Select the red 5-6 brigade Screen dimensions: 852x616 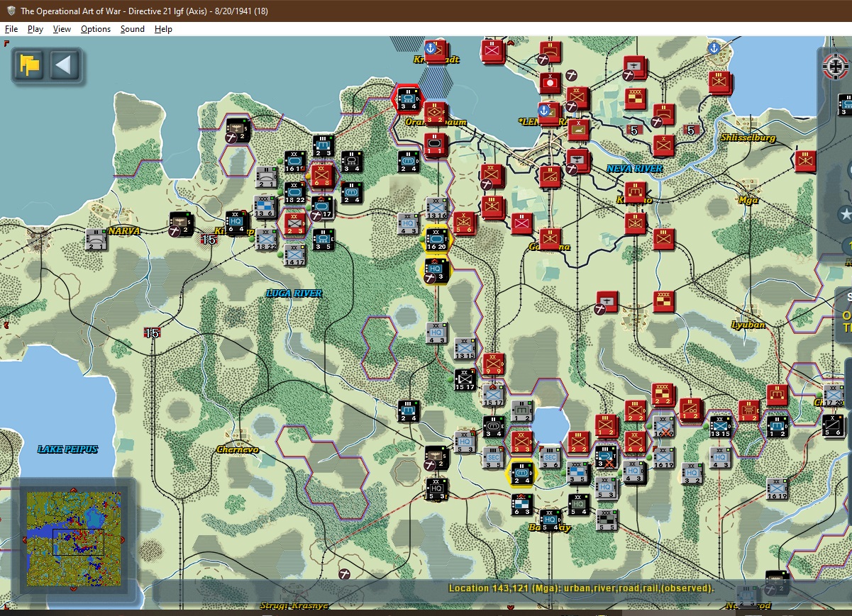(464, 223)
